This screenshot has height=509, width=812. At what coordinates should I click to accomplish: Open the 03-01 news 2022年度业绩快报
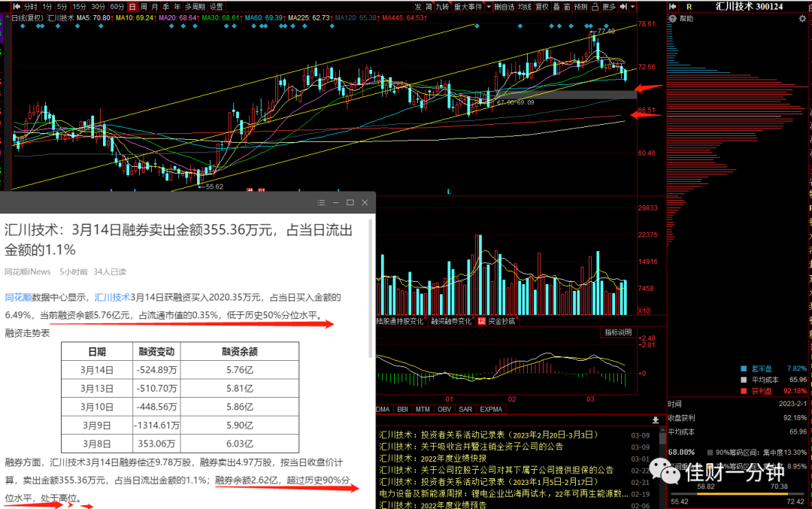tap(432, 459)
